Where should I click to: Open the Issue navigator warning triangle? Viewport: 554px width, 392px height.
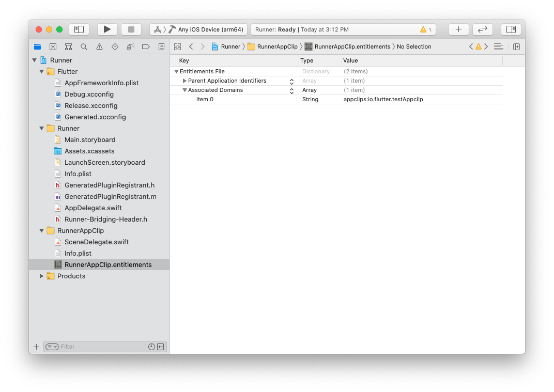click(x=99, y=46)
